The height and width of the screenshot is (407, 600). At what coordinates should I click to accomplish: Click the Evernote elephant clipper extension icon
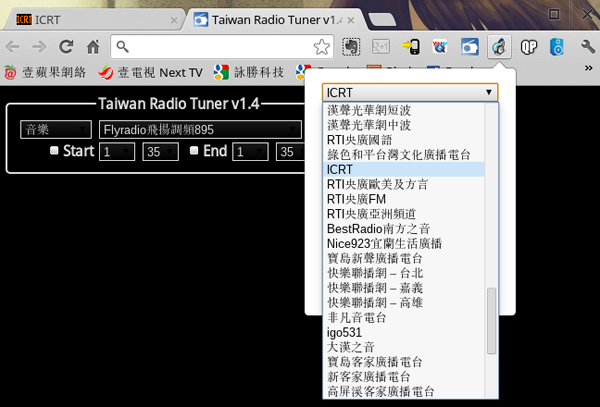tap(351, 47)
